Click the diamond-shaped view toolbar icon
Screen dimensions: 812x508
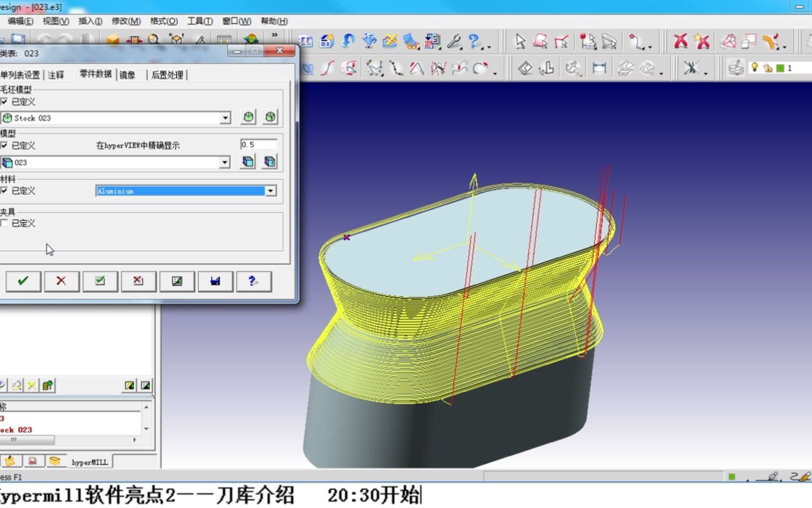[x=525, y=68]
